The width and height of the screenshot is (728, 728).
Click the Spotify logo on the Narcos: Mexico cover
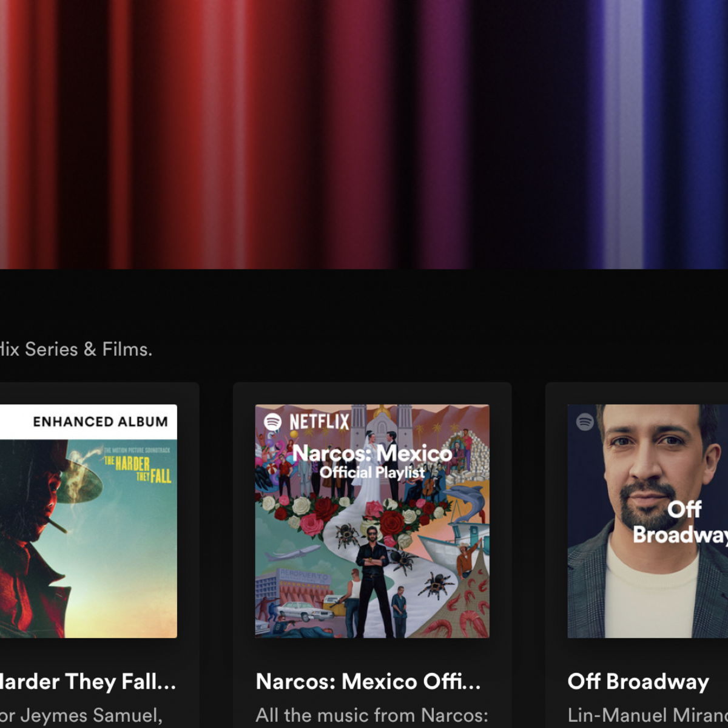tap(272, 420)
